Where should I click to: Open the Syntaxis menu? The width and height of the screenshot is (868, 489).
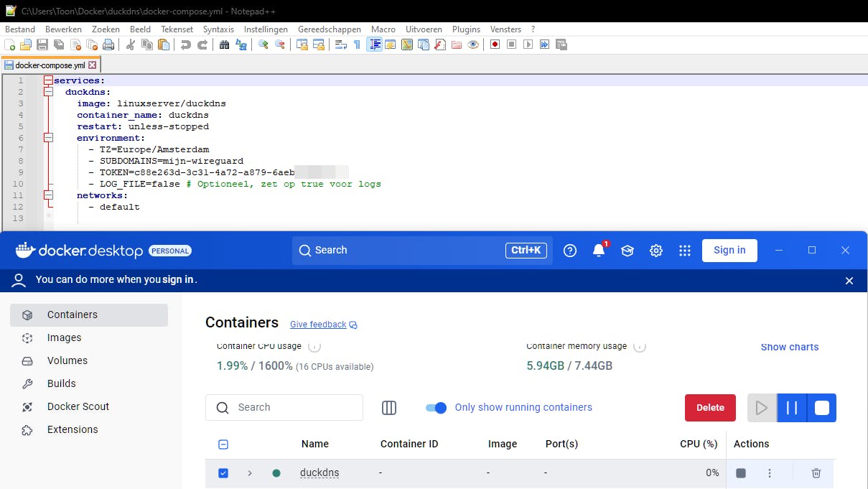tap(218, 29)
